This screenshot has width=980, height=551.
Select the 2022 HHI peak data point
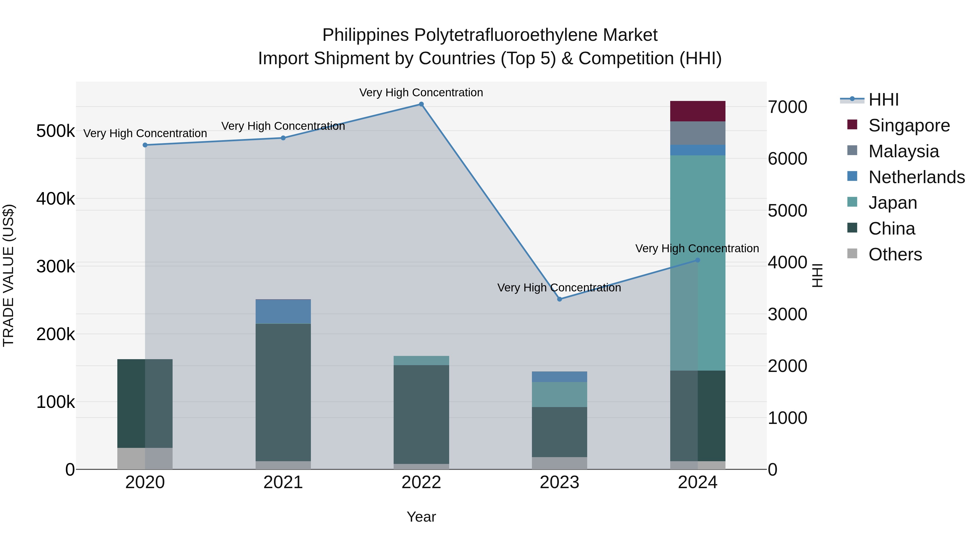click(x=421, y=104)
